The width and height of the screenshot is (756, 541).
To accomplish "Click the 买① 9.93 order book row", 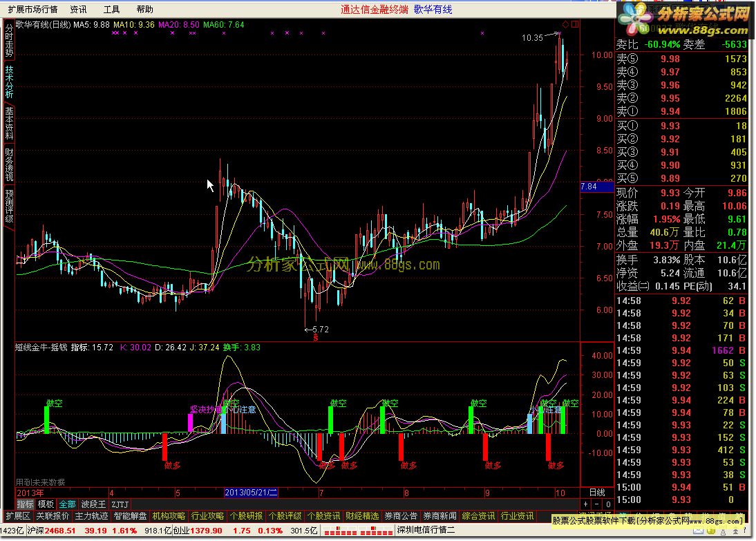I will (x=681, y=126).
